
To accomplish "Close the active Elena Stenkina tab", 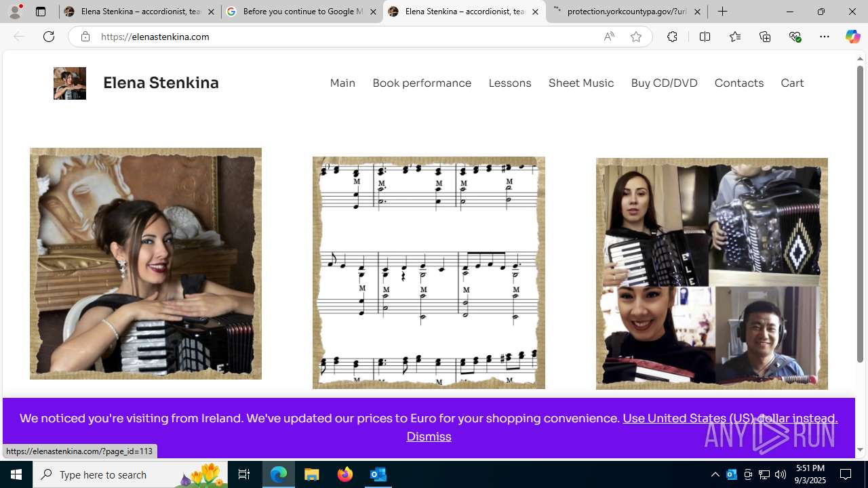I will tap(535, 12).
